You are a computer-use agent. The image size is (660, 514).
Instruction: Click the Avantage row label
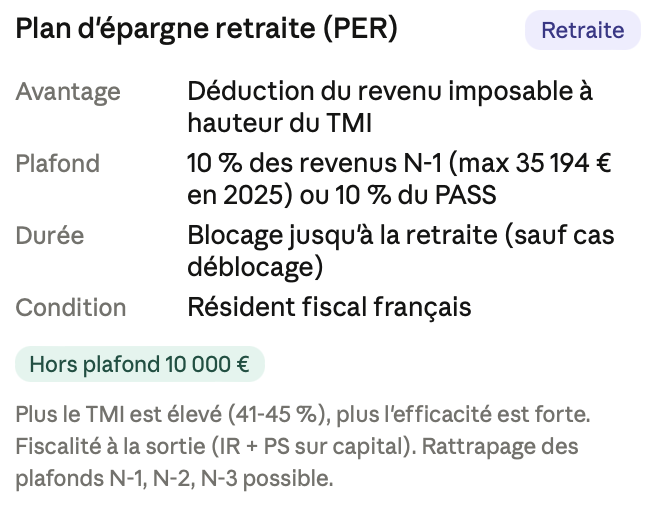click(68, 92)
